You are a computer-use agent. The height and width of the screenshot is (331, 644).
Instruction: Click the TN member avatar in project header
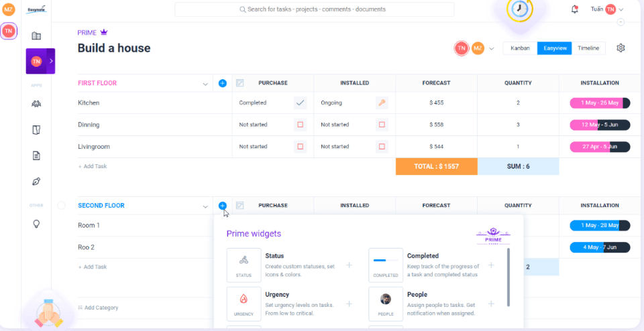click(x=462, y=48)
